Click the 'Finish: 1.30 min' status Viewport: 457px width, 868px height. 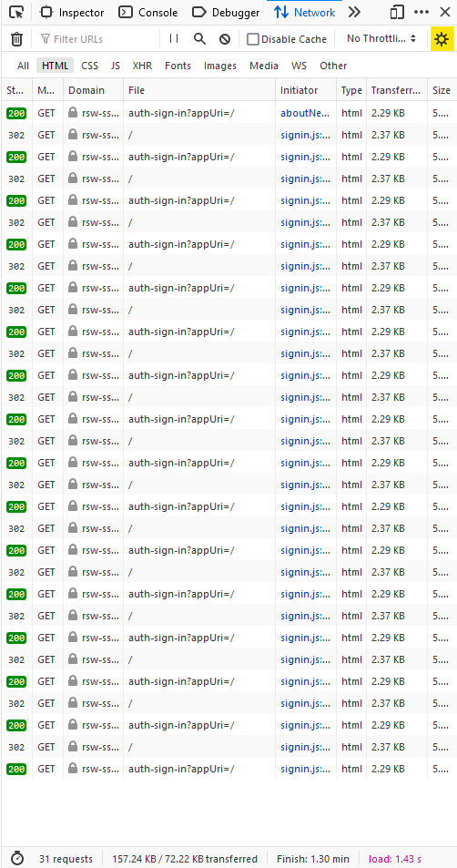[x=313, y=859]
